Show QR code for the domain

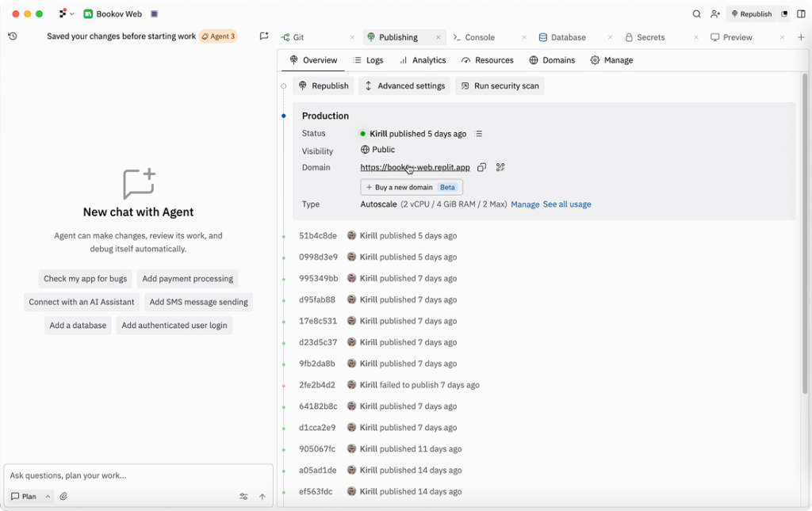click(x=500, y=167)
